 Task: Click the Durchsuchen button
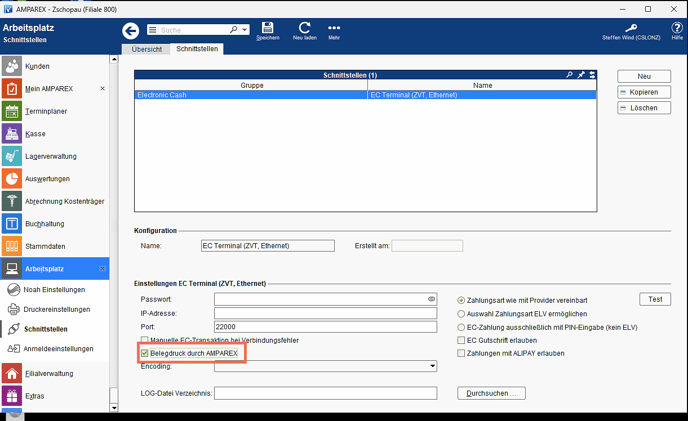tap(491, 394)
